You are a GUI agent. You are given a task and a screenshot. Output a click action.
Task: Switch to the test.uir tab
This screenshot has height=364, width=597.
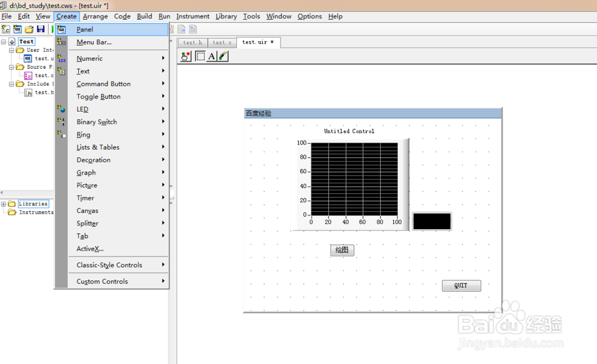(259, 42)
